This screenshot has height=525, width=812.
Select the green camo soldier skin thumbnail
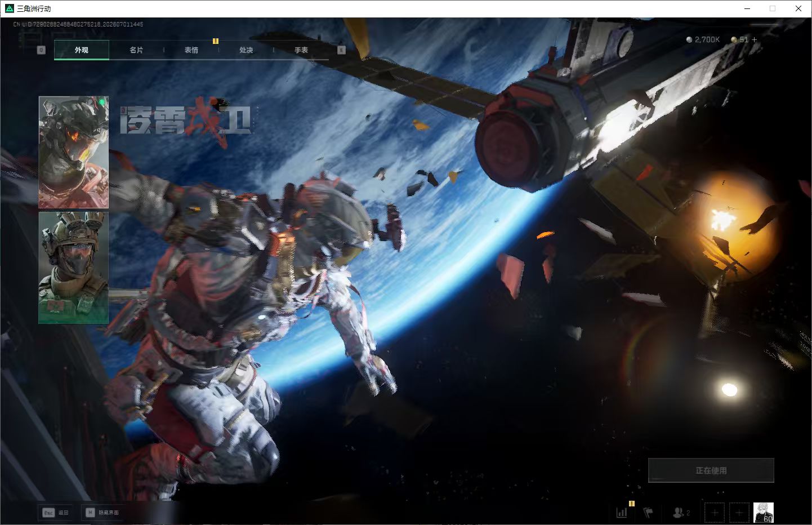[x=73, y=268]
